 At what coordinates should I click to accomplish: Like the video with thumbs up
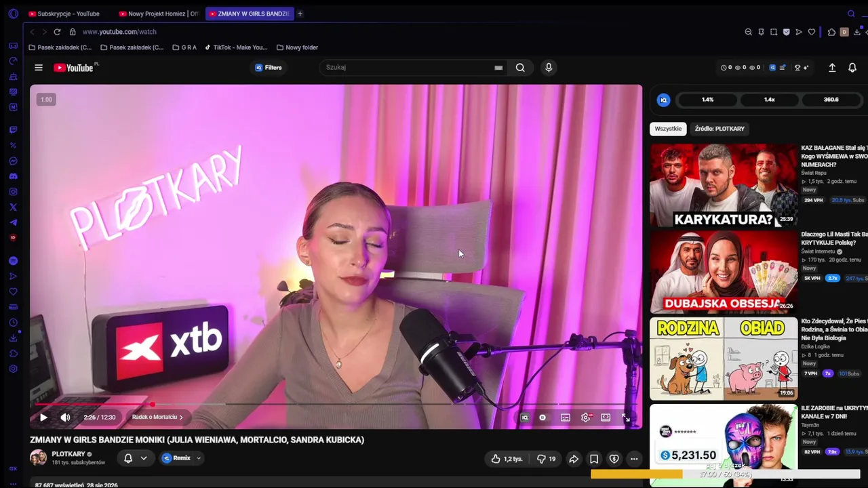(507, 459)
